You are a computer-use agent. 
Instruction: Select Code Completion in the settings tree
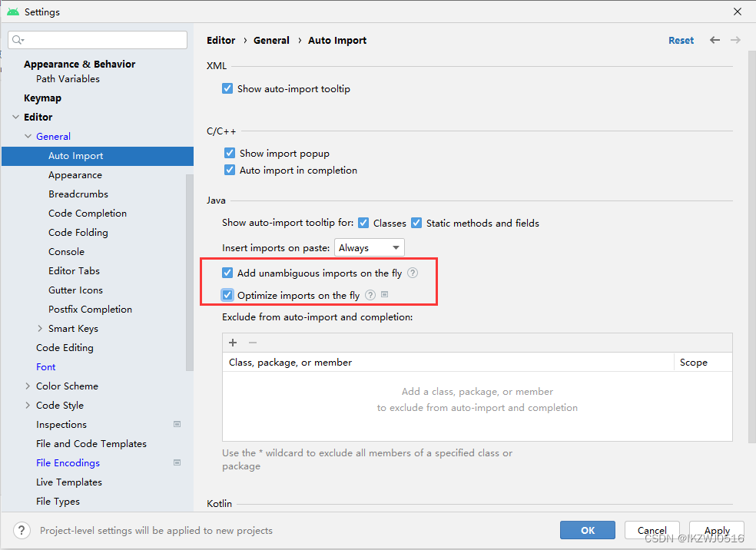[88, 213]
